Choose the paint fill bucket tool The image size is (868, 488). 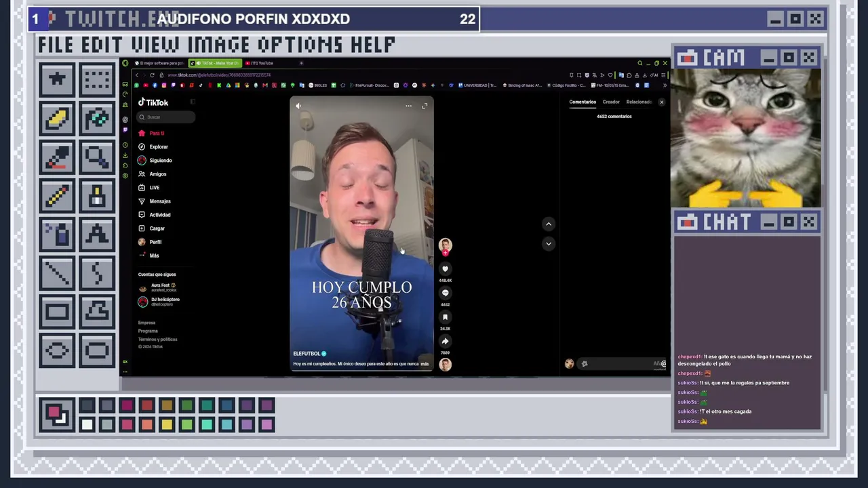tap(98, 119)
